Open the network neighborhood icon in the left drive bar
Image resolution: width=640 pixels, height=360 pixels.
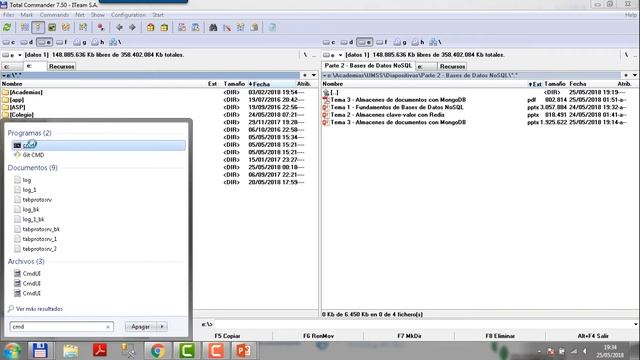coord(115,42)
